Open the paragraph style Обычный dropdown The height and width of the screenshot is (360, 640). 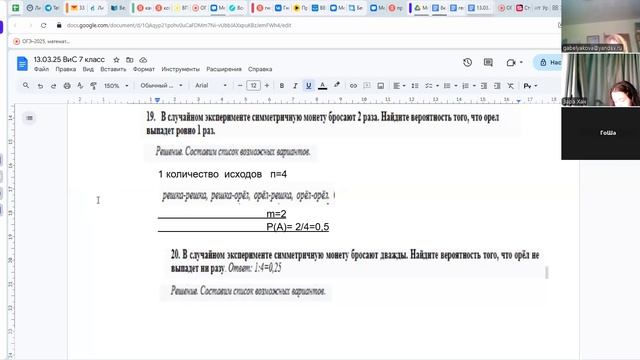pos(161,86)
